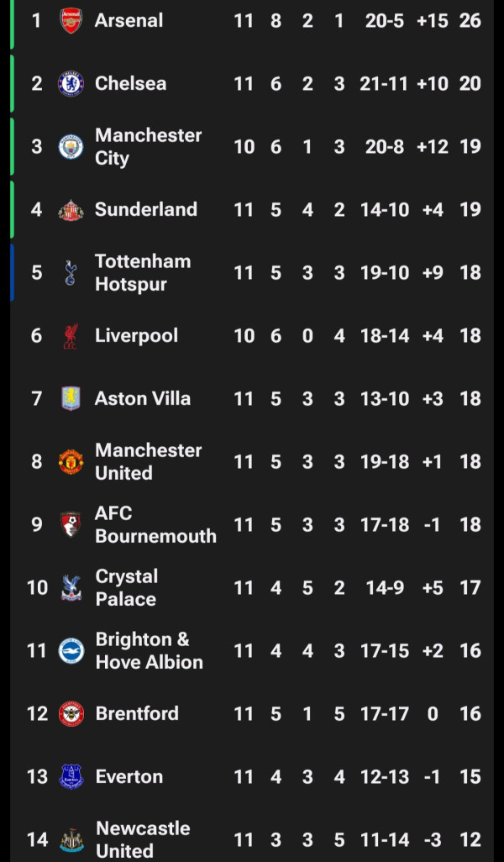Click Arsenal's 26 points value
This screenshot has height=862, width=504.
click(470, 20)
